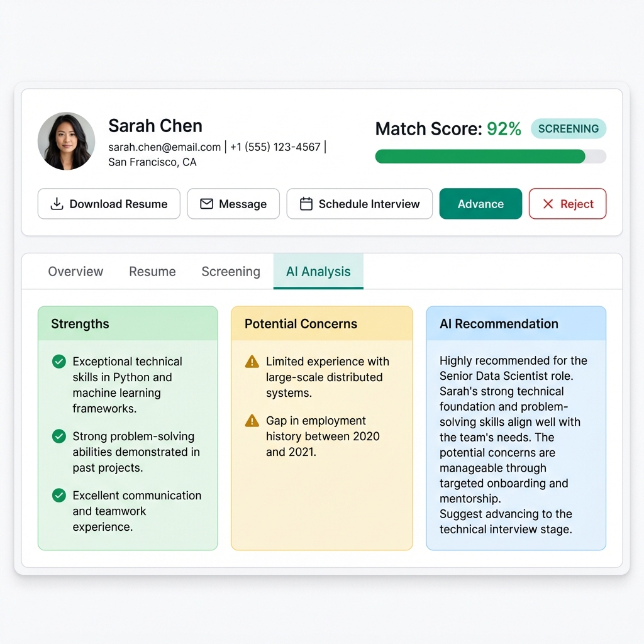Switch to the Screening tab
This screenshot has width=644, height=644.
coord(230,271)
